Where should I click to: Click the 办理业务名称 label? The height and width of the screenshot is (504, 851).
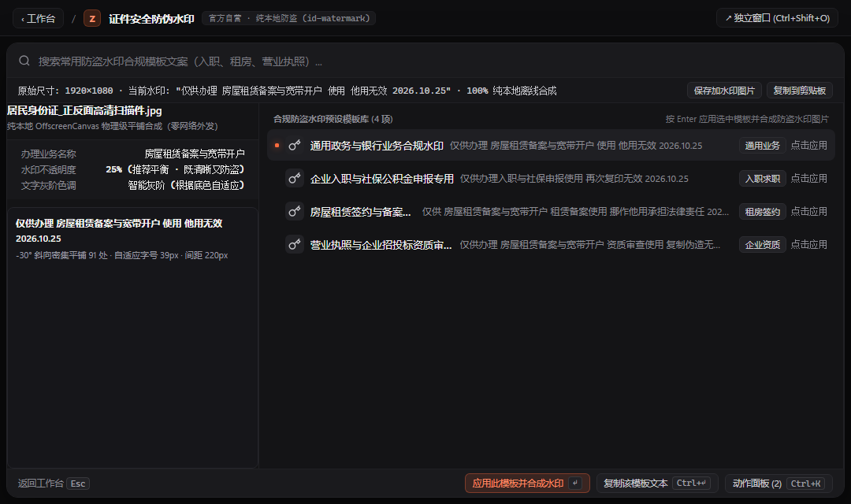(48, 154)
